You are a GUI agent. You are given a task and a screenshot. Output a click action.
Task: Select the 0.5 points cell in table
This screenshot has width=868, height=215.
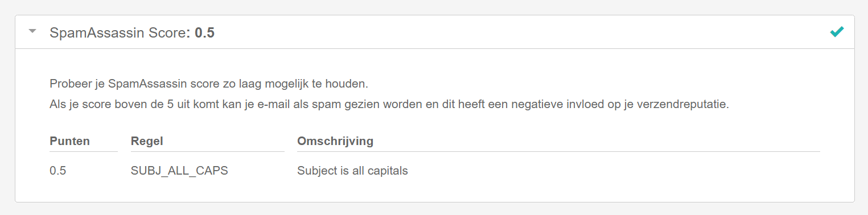point(58,171)
